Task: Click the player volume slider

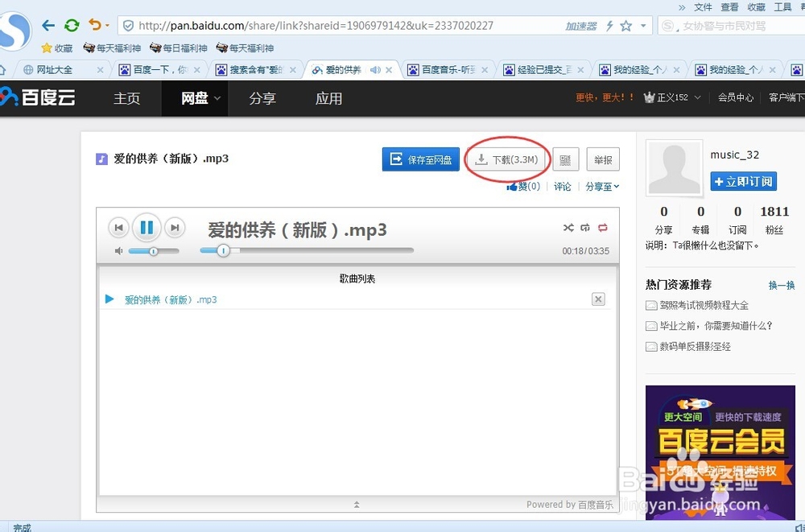Action: point(154,250)
